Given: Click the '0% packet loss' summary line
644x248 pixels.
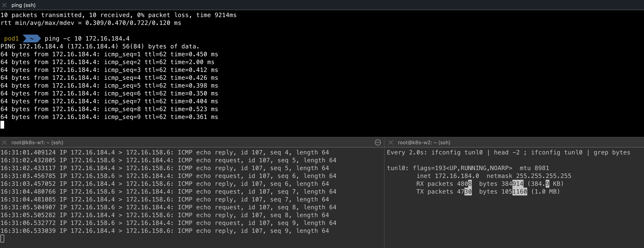Looking at the screenshot, I should [x=118, y=15].
